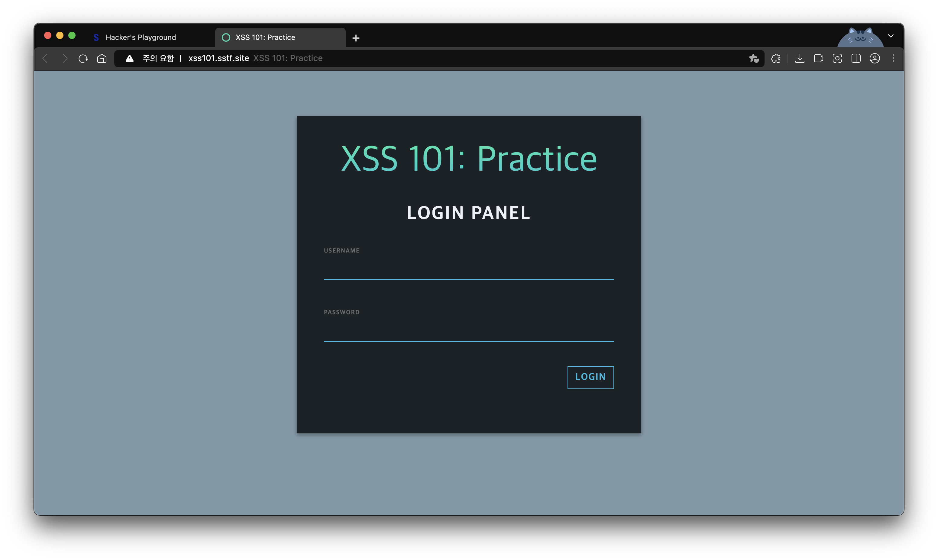Viewport: 938px width, 560px height.
Task: Open the three-dot browser menu
Action: (893, 59)
